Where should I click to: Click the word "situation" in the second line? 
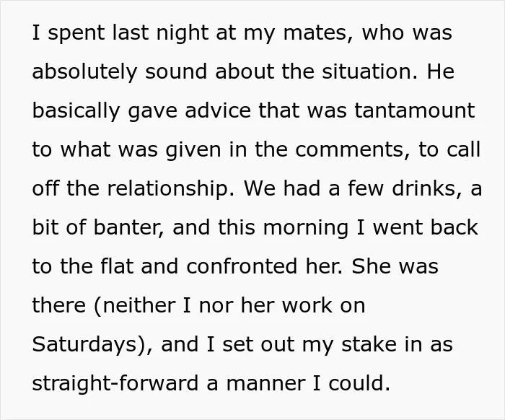coord(366,71)
